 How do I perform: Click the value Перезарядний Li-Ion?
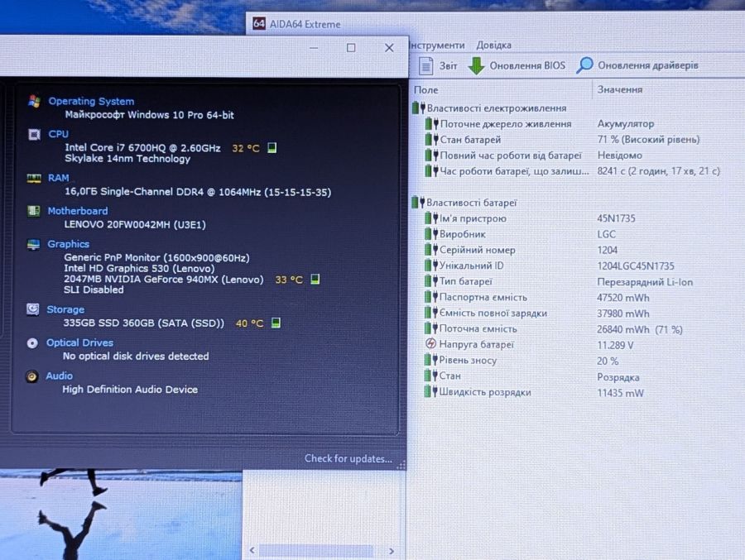click(x=645, y=282)
